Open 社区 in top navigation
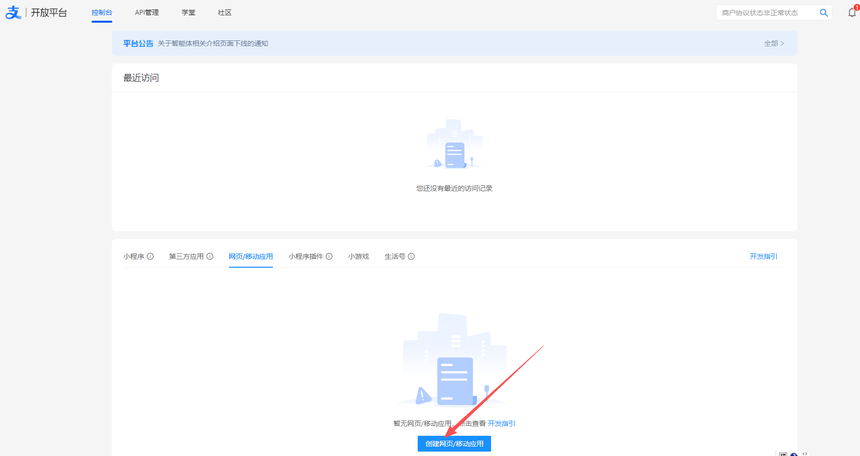860x456 pixels. point(225,13)
